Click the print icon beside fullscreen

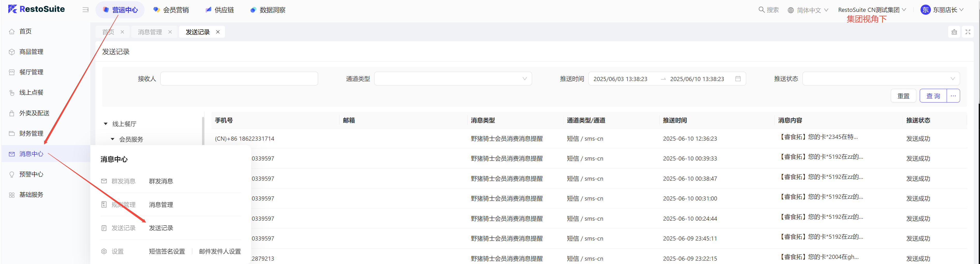pos(954,32)
